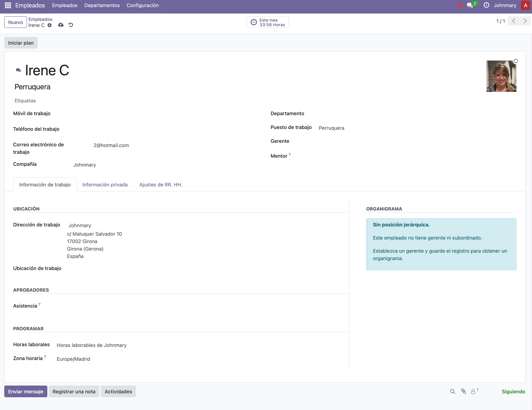
Task: Edit employee name Irene C
Action: [47, 70]
